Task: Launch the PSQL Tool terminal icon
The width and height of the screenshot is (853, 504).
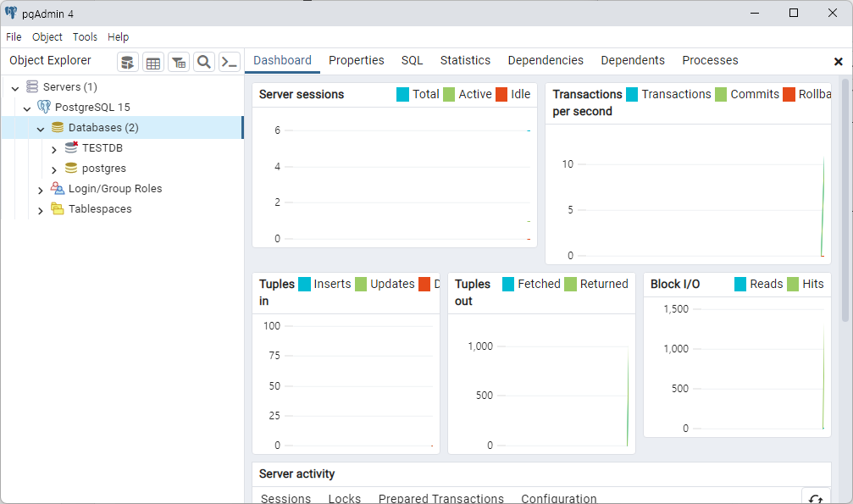Action: (230, 63)
